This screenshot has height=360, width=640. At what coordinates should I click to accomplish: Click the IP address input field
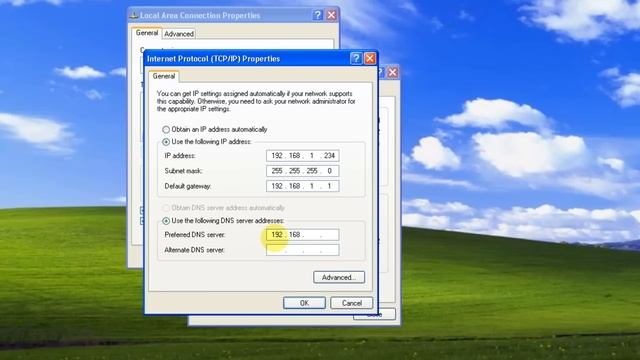coord(302,156)
